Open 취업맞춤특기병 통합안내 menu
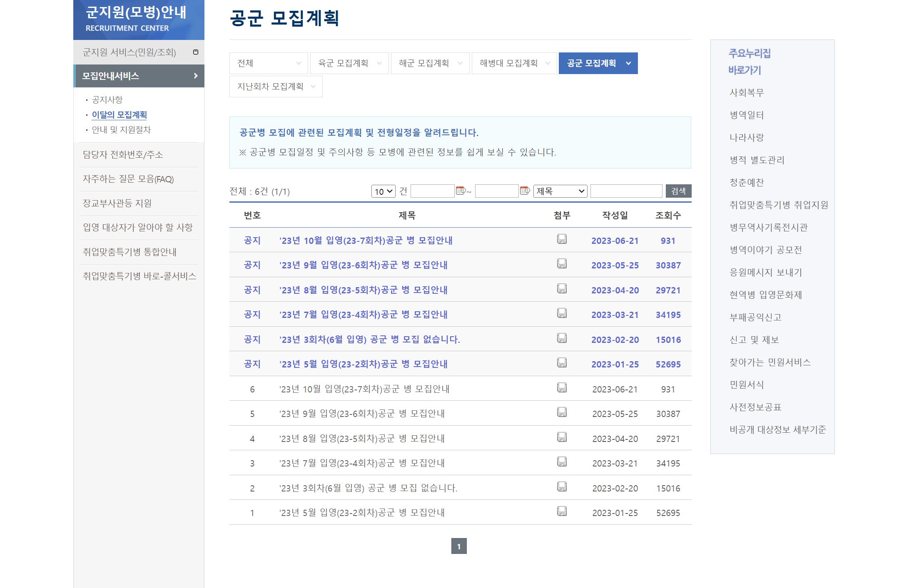 tap(130, 252)
